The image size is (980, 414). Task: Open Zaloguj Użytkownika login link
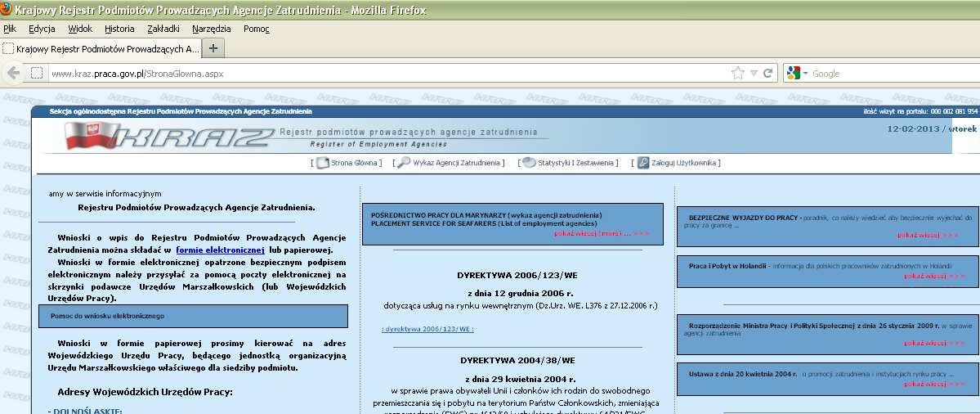click(684, 163)
